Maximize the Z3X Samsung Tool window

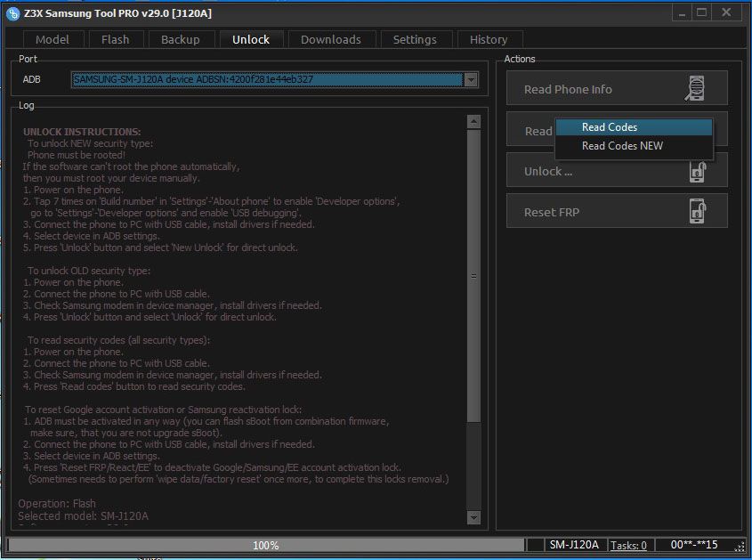tap(701, 13)
